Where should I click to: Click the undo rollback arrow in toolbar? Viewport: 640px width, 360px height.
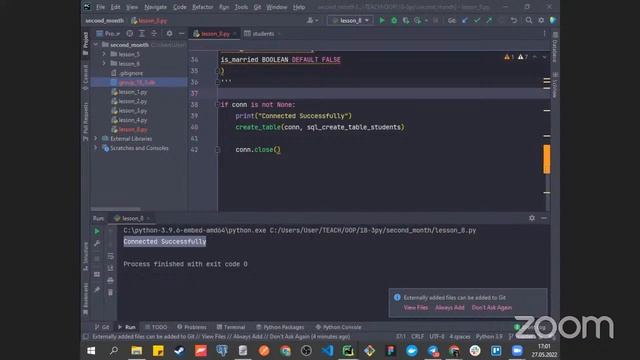pos(514,20)
